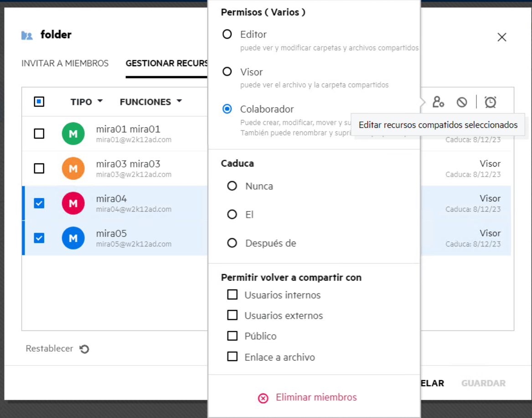Viewport: 532px width, 418px height.
Task: Expand the FUNCIONES filter dropdown
Action: coord(151,101)
